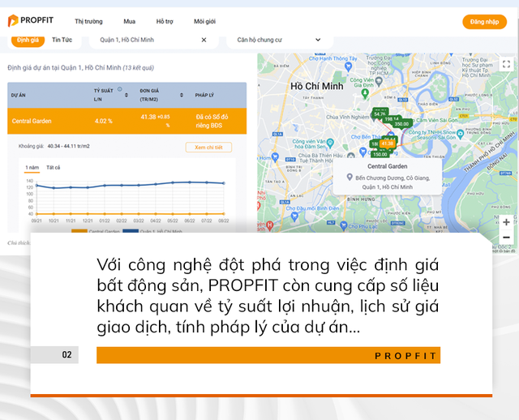Click the 4.02 % profit rate value
The height and width of the screenshot is (420, 519).
104,121
